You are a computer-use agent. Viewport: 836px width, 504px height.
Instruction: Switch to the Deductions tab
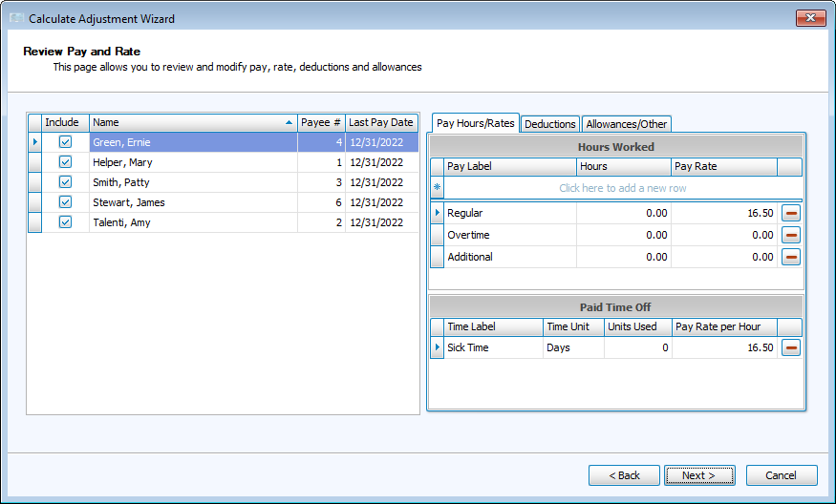click(550, 124)
